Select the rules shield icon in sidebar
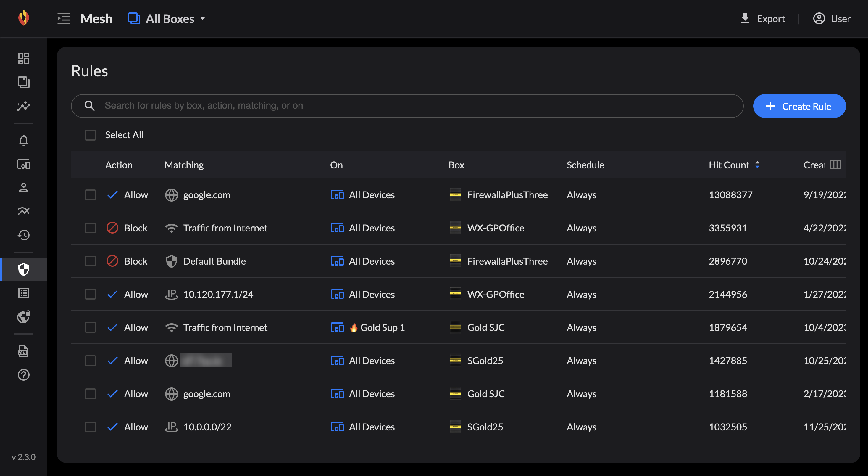This screenshot has height=476, width=868. (24, 269)
